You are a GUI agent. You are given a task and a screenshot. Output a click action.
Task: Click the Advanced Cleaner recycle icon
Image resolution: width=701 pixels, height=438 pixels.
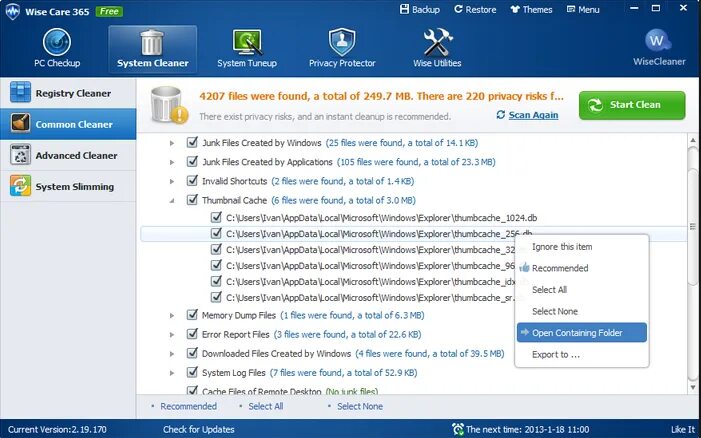[21, 155]
